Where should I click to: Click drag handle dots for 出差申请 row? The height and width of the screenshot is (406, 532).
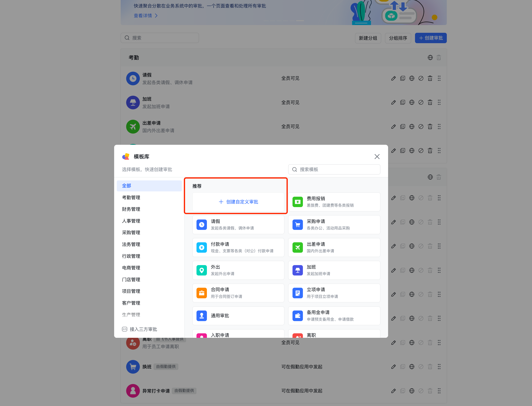coord(439,127)
